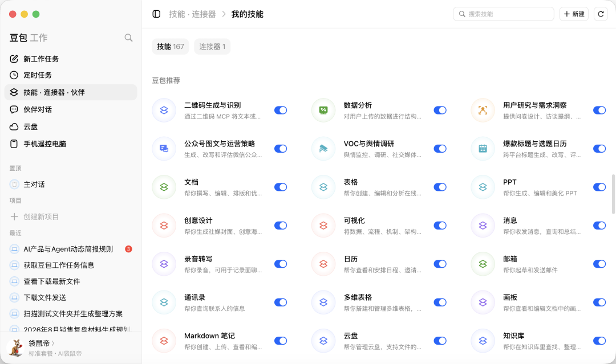
Task: Expand the 袋鼠帝 account chevron
Action: (x=53, y=343)
